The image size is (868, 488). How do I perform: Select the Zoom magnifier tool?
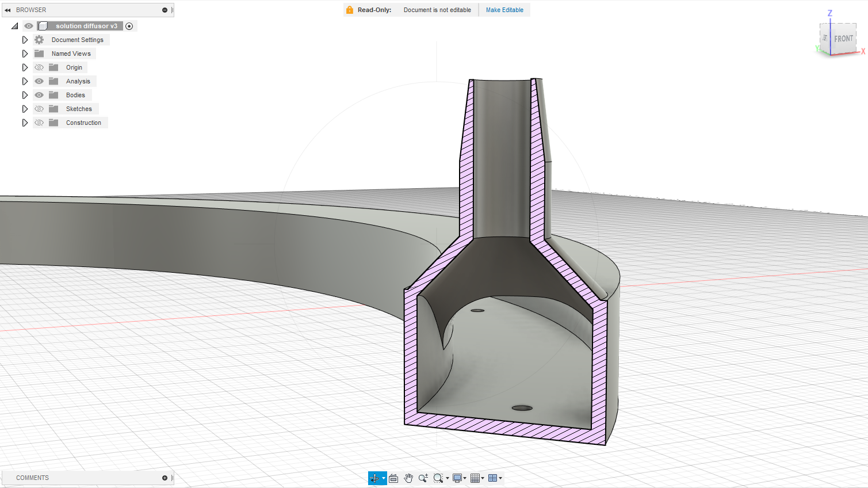click(423, 478)
